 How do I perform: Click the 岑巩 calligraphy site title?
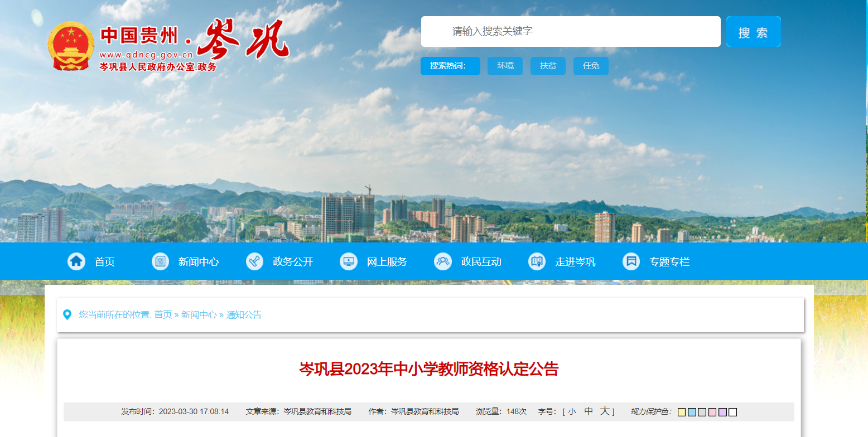click(x=243, y=40)
